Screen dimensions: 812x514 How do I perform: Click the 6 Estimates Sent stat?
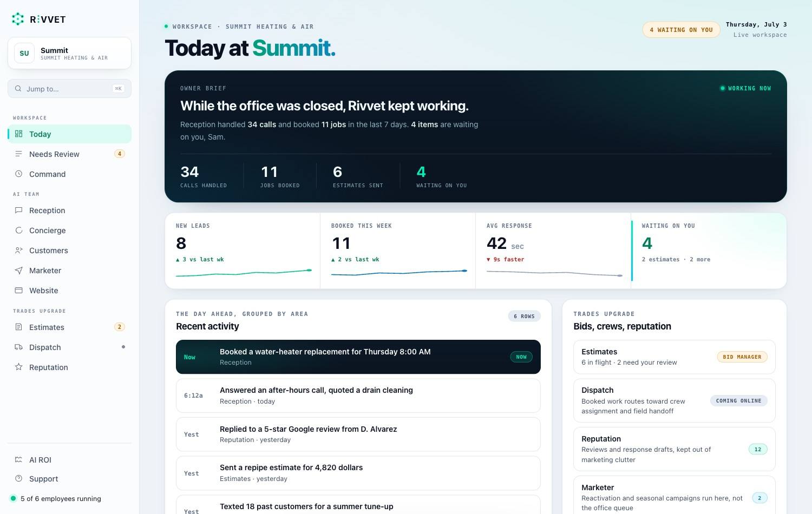point(358,176)
